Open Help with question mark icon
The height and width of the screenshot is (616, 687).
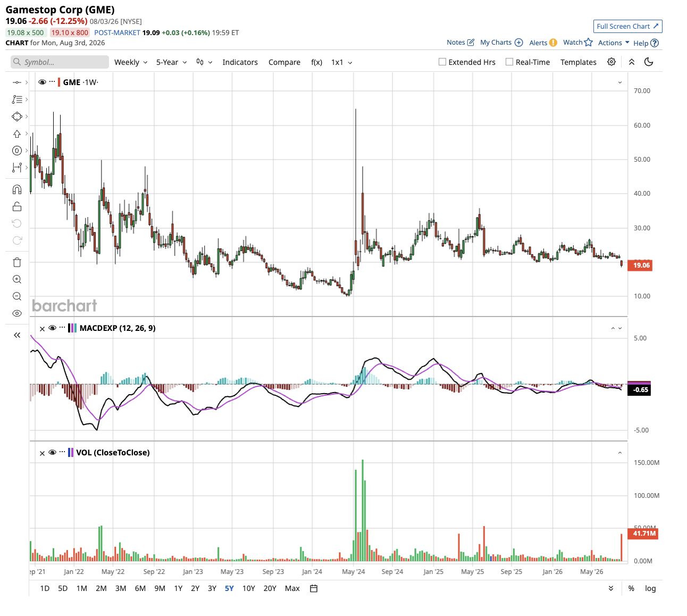point(646,43)
